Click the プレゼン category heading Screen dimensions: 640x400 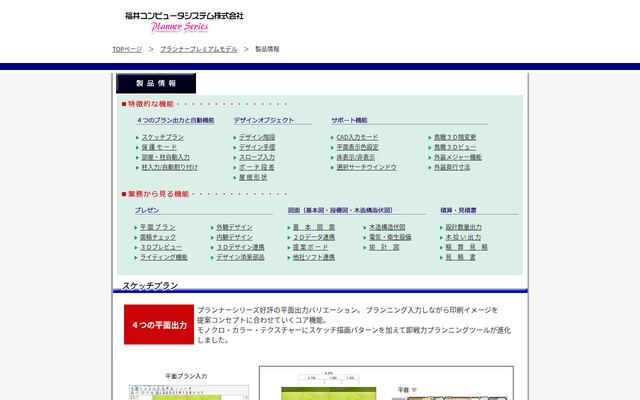(x=147, y=211)
